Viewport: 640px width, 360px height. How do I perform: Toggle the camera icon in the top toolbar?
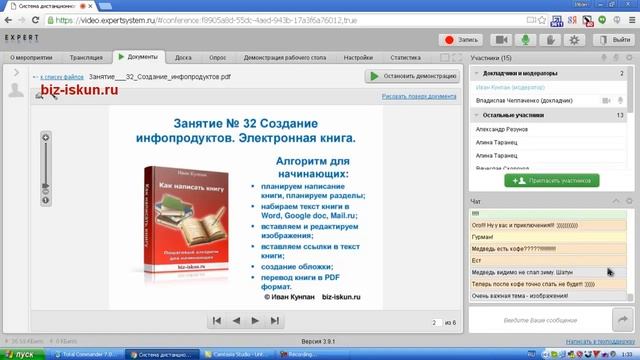pyautogui.click(x=501, y=40)
